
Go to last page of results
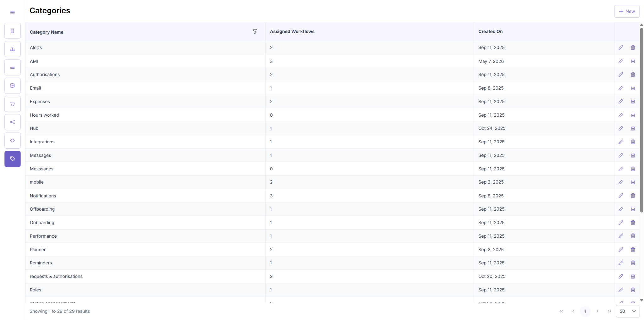(609, 311)
